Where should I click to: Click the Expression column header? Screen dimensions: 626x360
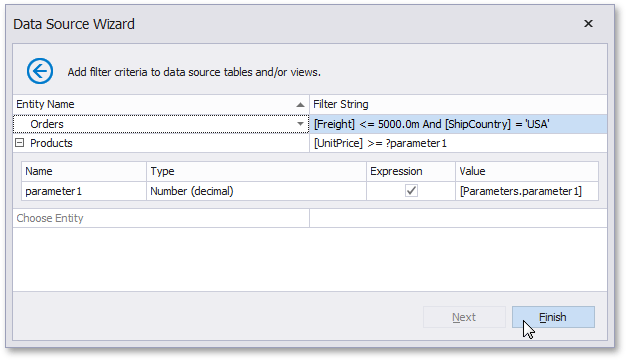tap(411, 172)
